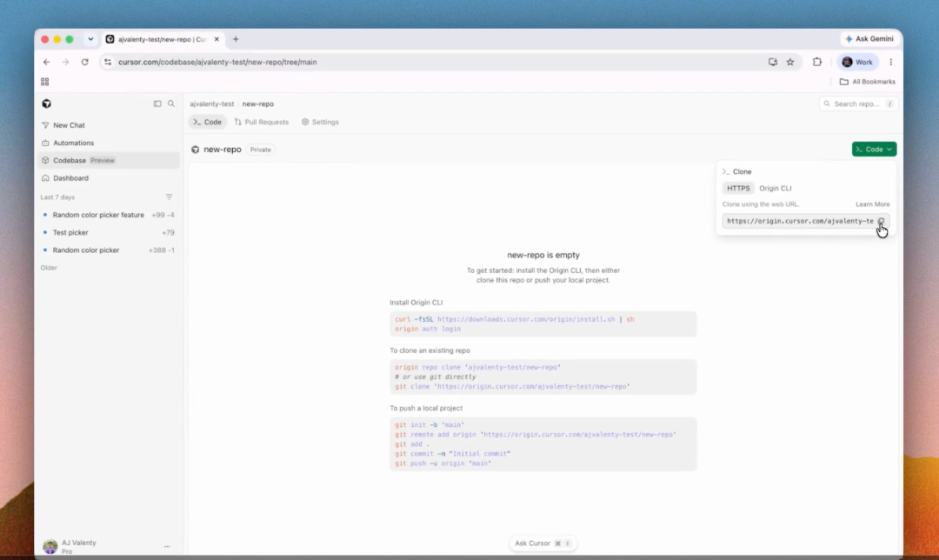Toggle the sidebar panel icon
Viewport: 939px width, 560px height.
pos(157,103)
